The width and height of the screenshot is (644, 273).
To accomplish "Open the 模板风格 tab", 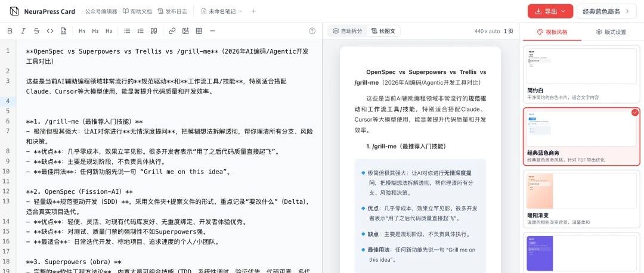I will coord(552,32).
